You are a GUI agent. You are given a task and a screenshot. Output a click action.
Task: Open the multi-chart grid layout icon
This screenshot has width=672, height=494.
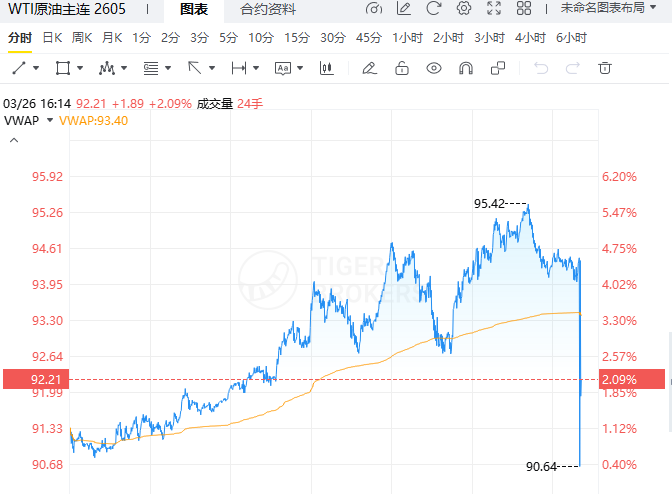click(524, 9)
